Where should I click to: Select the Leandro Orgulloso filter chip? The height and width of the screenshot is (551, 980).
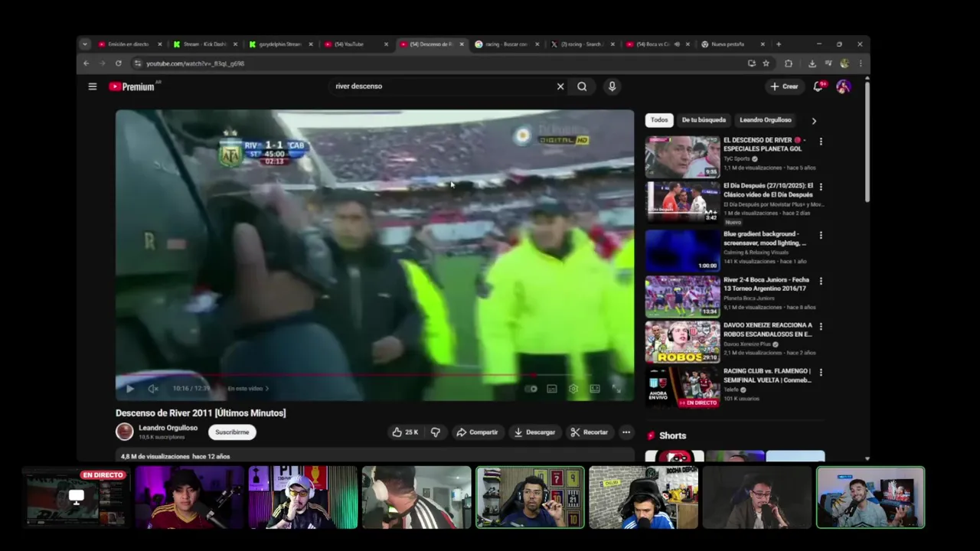click(x=766, y=120)
